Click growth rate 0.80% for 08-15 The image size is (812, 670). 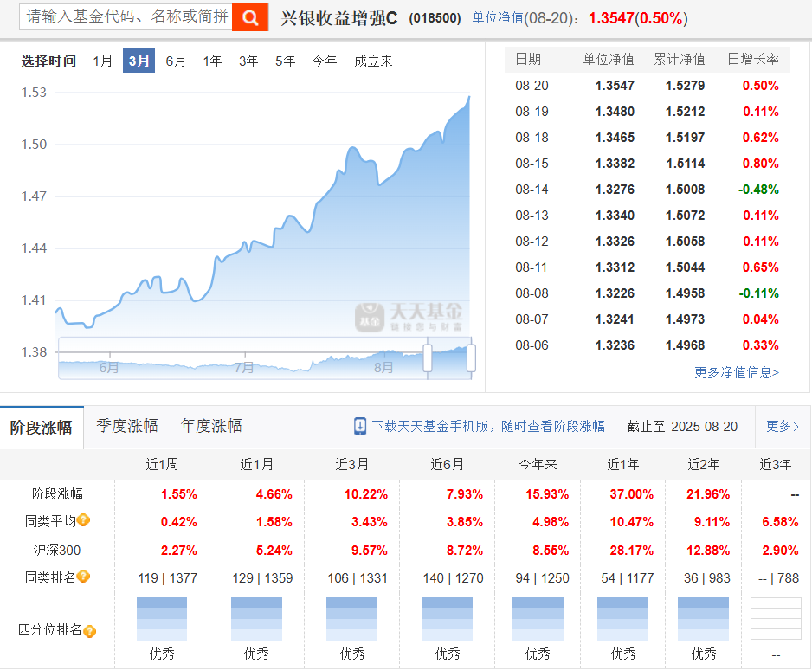pos(760,163)
